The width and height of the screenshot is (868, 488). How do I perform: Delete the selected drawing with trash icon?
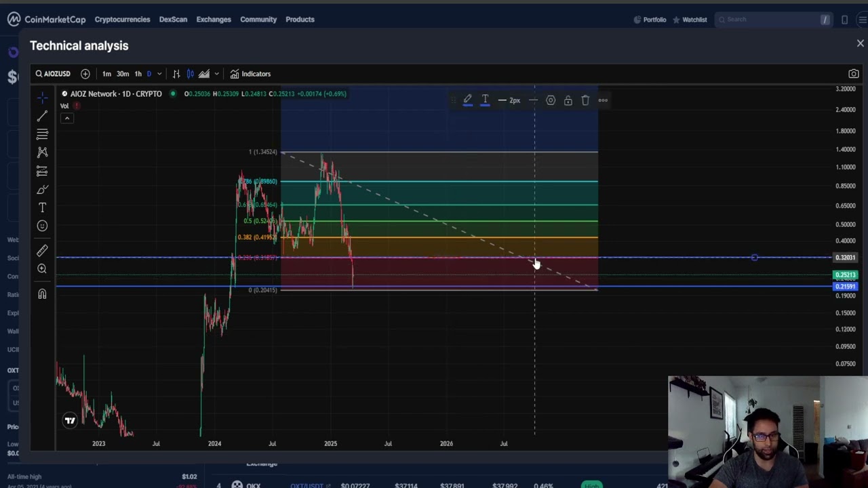tap(585, 100)
